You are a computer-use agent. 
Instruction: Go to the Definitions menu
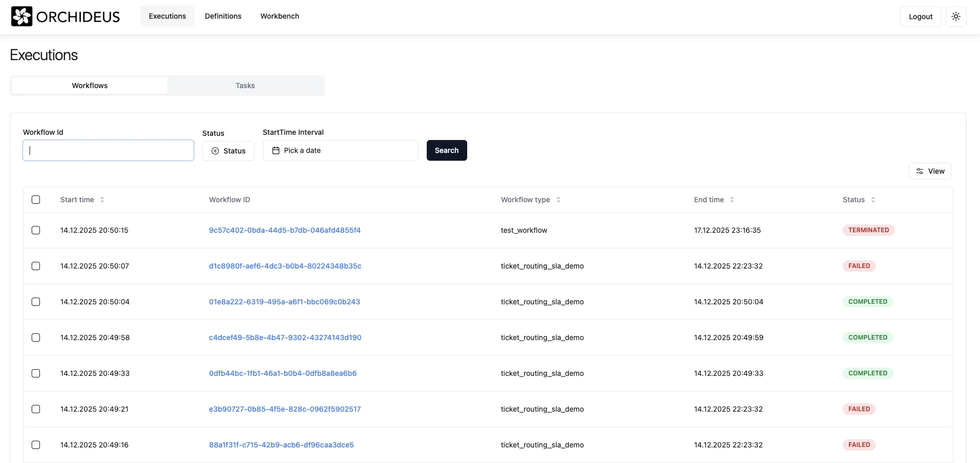point(223,16)
